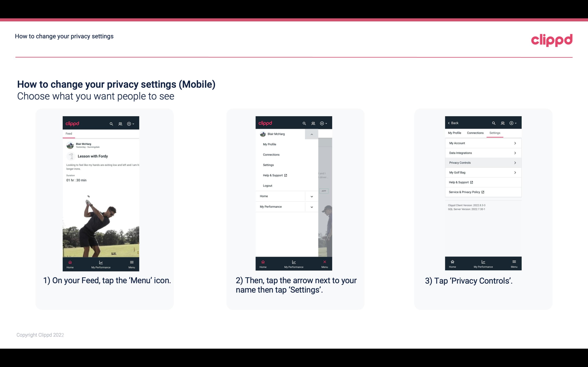This screenshot has height=367, width=588.
Task: Select Connections menu item in profile
Action: coord(271,154)
